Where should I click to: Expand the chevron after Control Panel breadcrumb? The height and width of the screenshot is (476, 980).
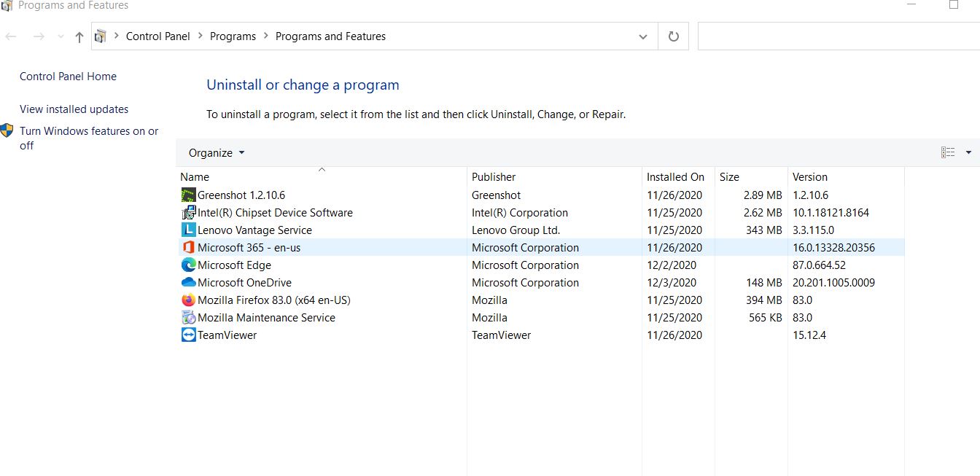(x=200, y=36)
